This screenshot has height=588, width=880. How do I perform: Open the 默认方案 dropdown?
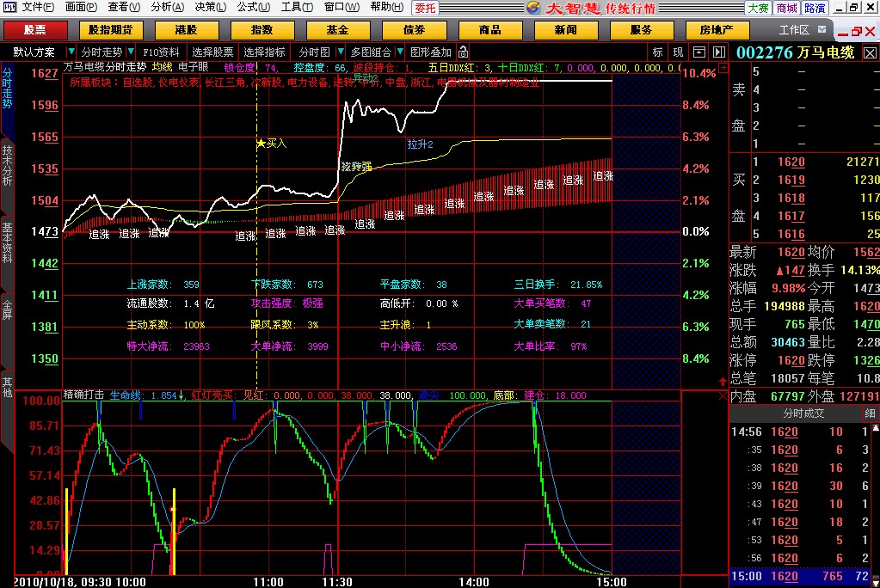pos(38,52)
